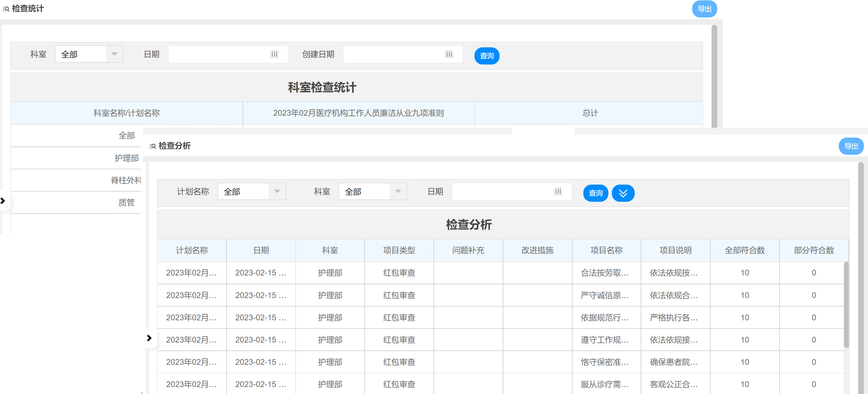Click the 检查分析 table vertical scrollbar
Viewport: 868px width, 394px height.
click(x=846, y=305)
